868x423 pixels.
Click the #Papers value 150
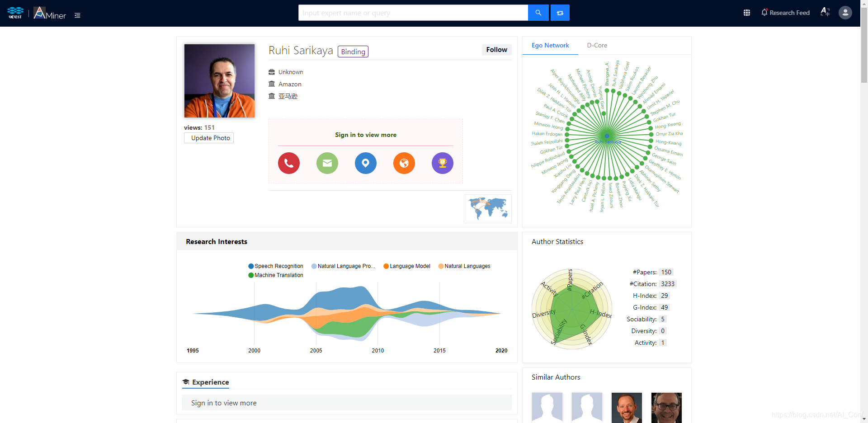pyautogui.click(x=666, y=272)
